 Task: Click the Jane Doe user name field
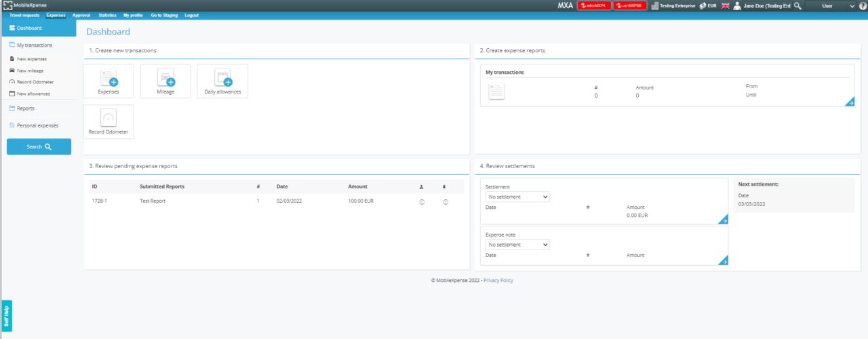pyautogui.click(x=767, y=5)
